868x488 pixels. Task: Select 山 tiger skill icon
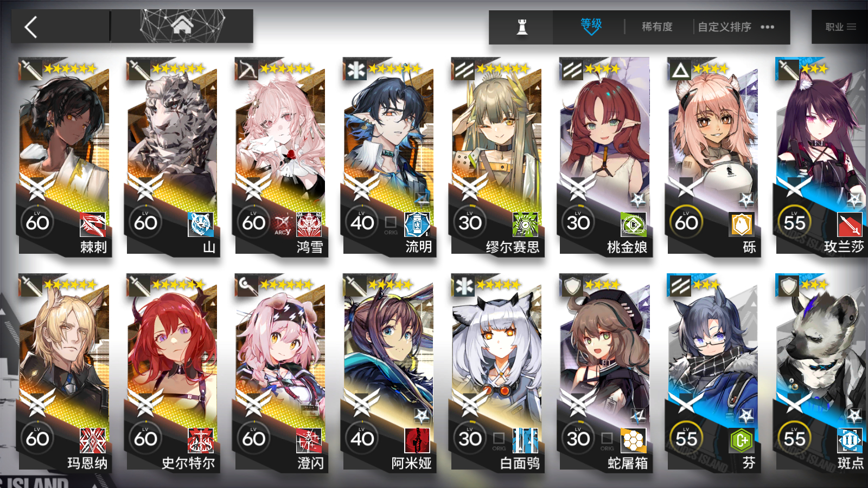(x=201, y=224)
